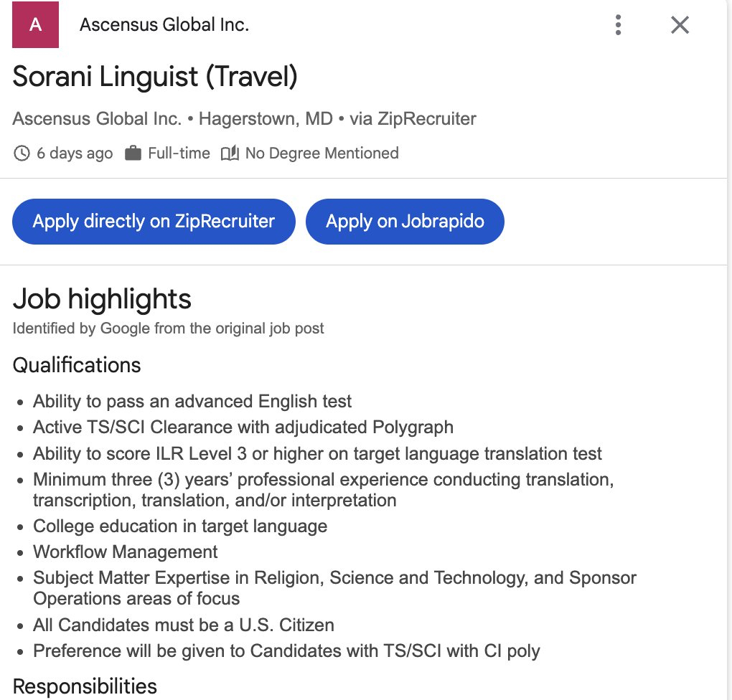
Task: Click the 'College education in target language' item
Action: [180, 526]
